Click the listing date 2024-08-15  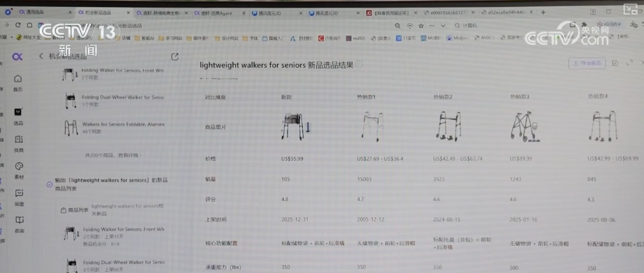coord(447,219)
